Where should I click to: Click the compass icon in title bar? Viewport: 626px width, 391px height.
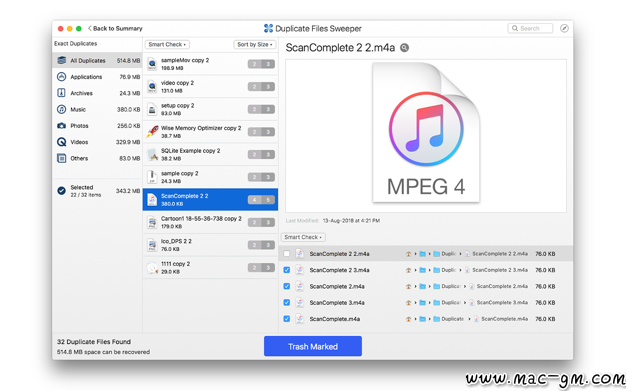click(564, 28)
